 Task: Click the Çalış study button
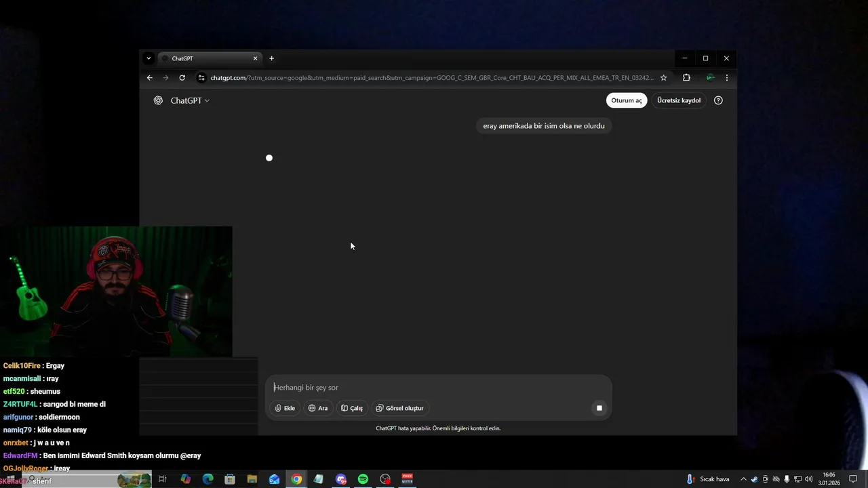[x=352, y=408]
